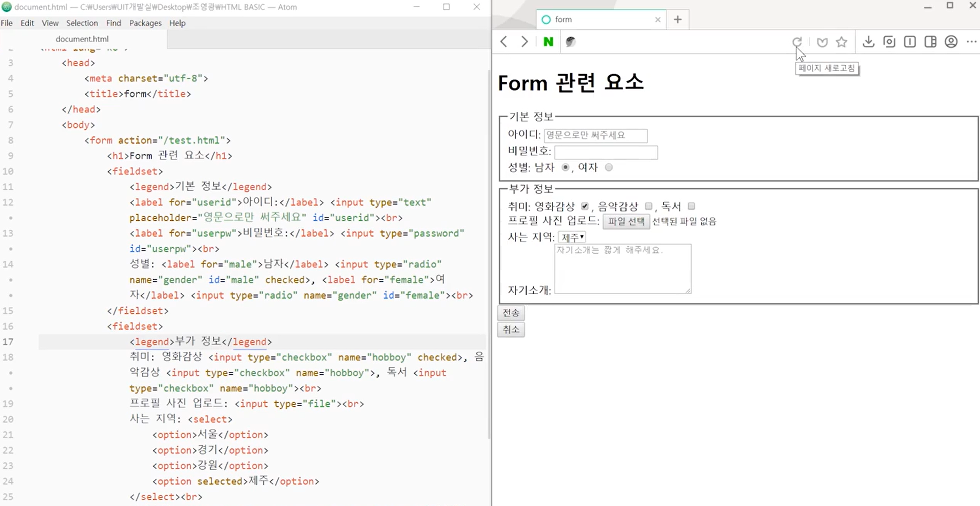
Task: Expand the 제주 region dropdown
Action: pyautogui.click(x=572, y=237)
